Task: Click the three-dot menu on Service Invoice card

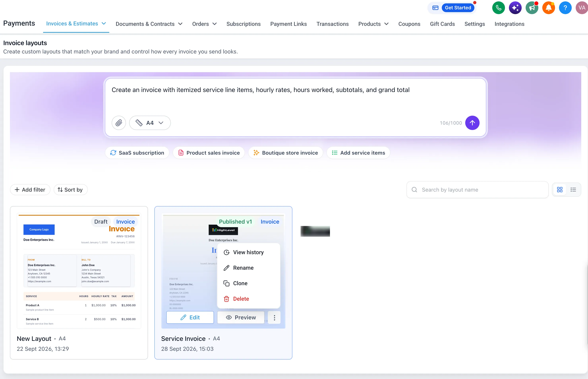Action: tap(274, 317)
